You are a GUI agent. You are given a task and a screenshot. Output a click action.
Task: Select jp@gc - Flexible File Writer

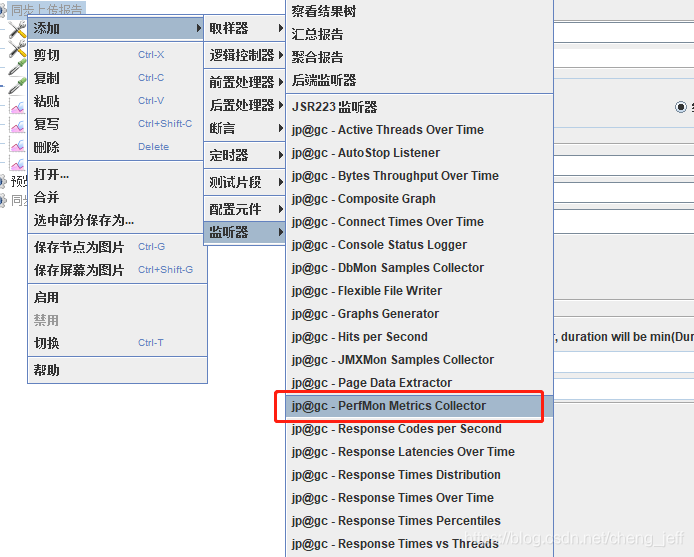click(420, 291)
